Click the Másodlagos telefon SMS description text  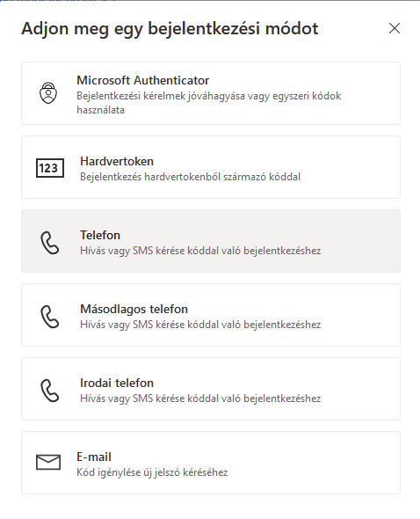coord(200,325)
